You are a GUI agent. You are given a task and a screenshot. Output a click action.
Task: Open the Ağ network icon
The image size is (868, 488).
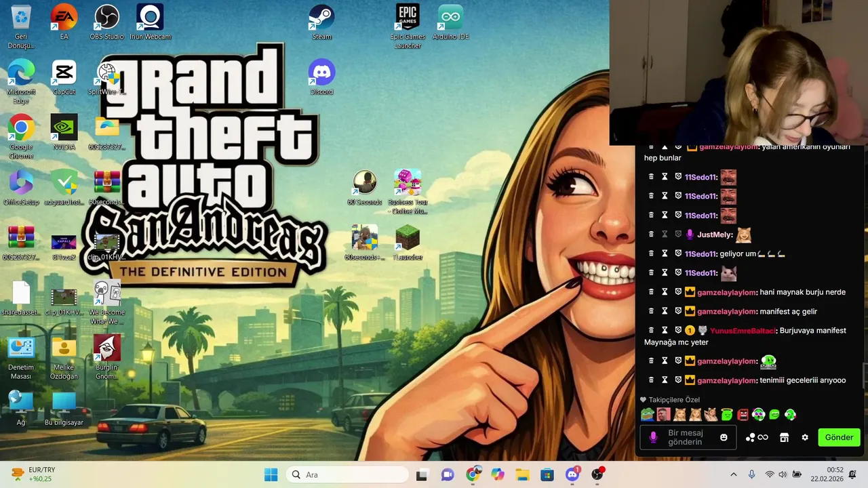point(21,408)
